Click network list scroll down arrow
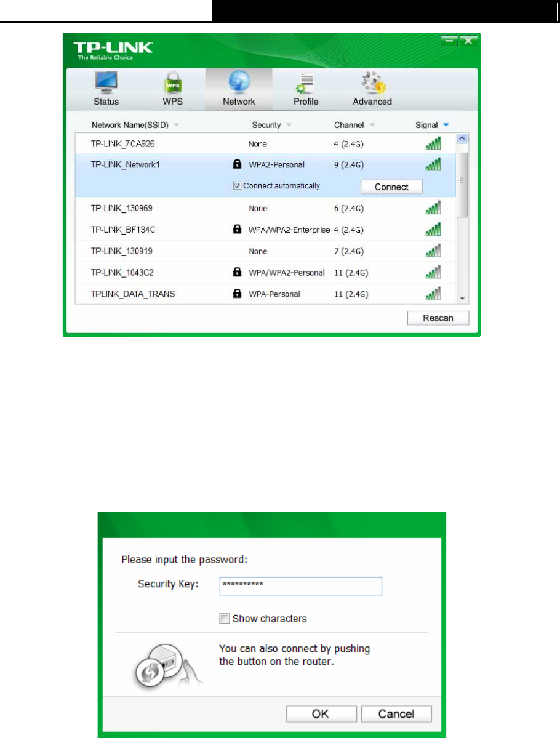Screen dimensions: 560x738 point(462,299)
